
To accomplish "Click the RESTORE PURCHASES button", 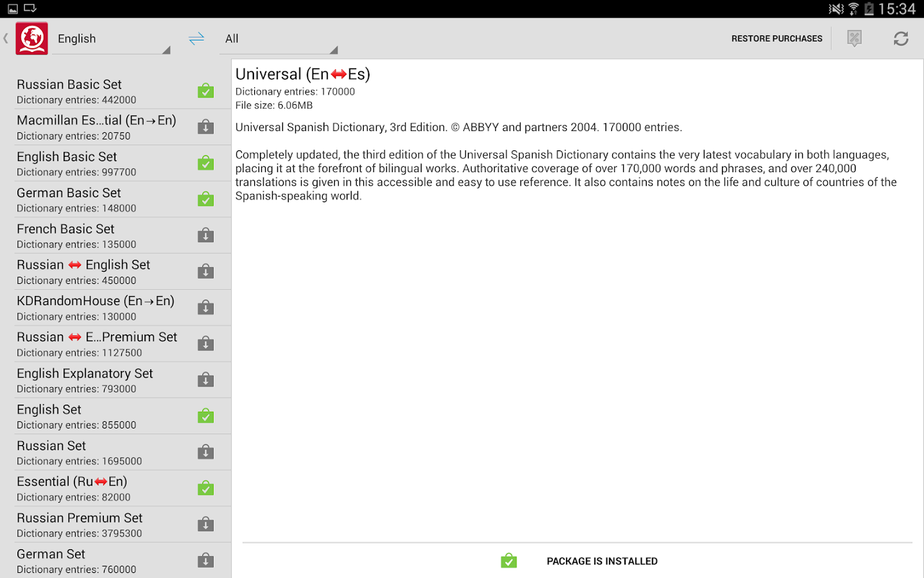I will (776, 39).
